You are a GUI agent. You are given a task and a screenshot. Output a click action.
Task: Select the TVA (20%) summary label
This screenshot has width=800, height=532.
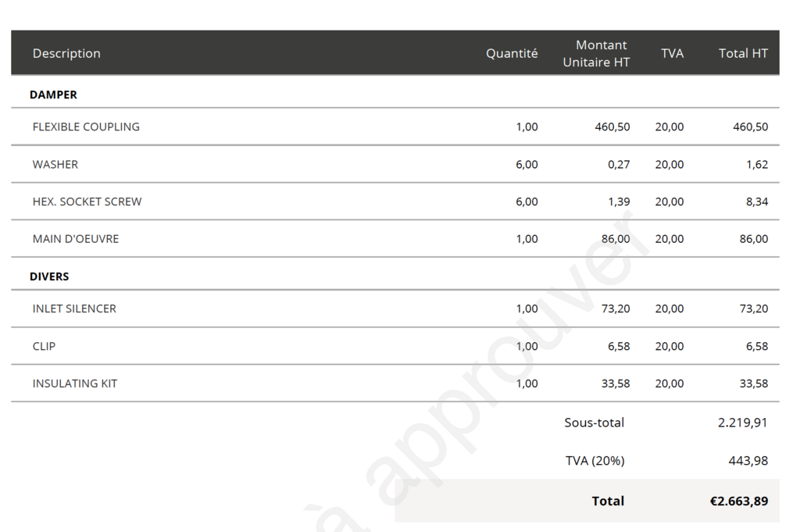(x=595, y=461)
